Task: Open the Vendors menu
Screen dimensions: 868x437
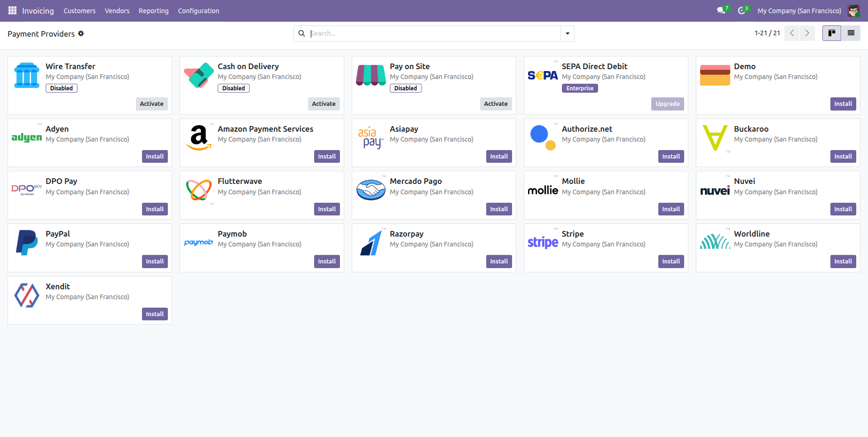Action: (117, 11)
